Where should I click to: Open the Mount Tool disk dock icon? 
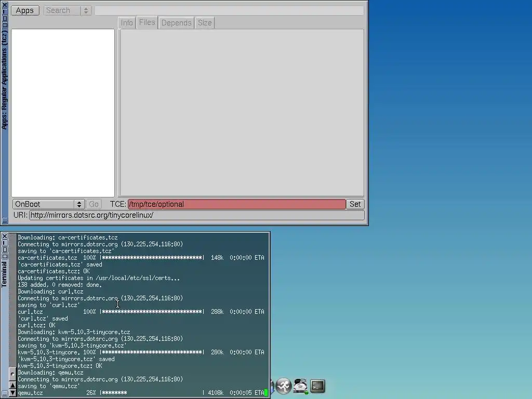pyautogui.click(x=301, y=386)
